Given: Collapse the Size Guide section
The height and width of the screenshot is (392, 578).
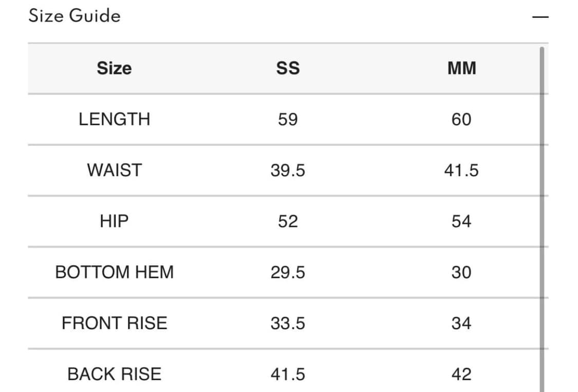Looking at the screenshot, I should click(x=540, y=17).
